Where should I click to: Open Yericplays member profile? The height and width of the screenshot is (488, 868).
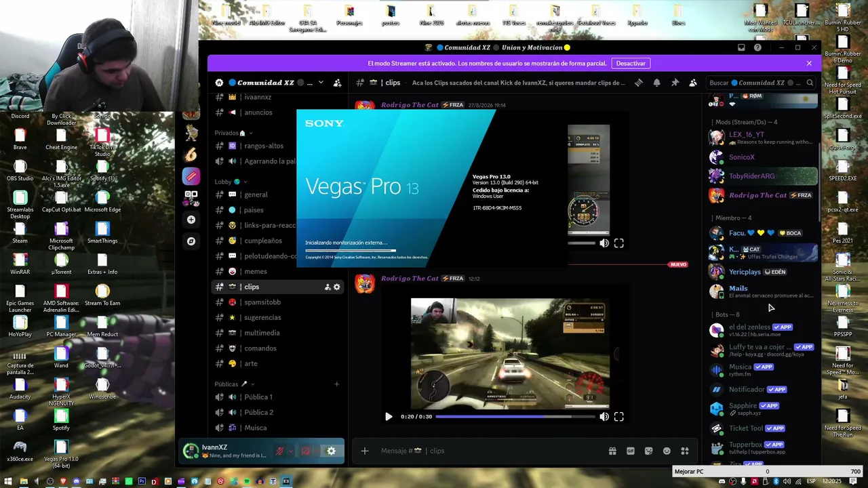point(762,272)
